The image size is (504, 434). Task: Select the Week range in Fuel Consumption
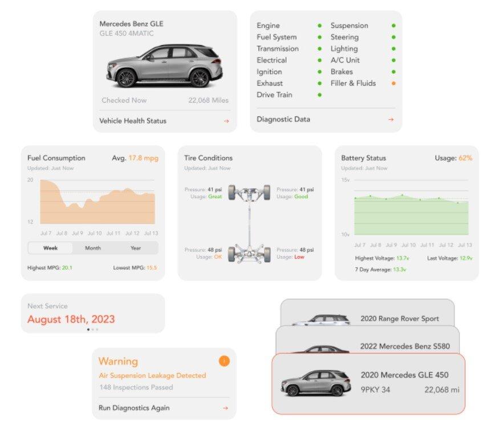point(50,248)
